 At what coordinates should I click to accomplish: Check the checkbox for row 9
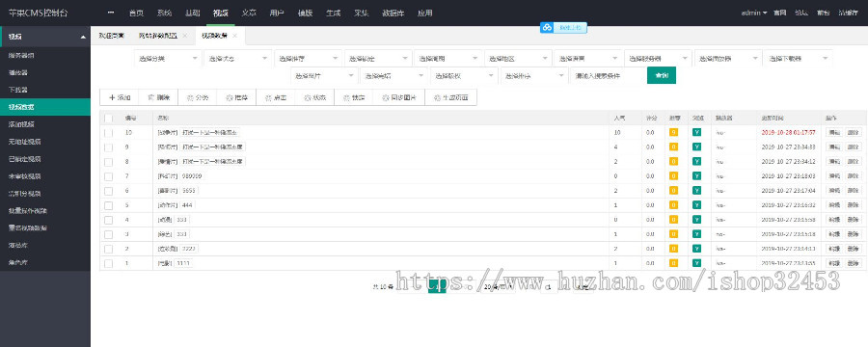(x=108, y=147)
